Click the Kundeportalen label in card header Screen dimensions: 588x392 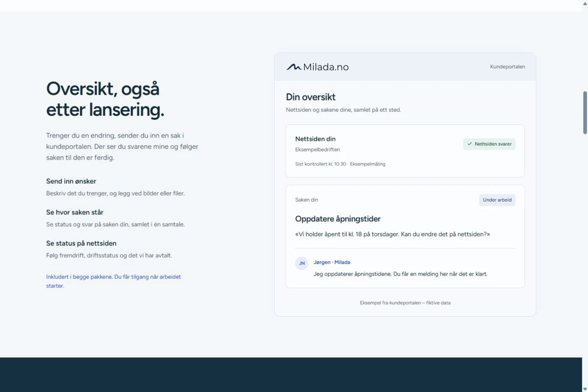tap(508, 67)
